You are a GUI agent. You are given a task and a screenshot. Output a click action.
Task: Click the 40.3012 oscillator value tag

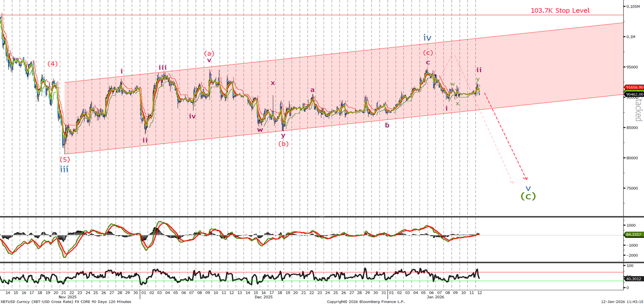coord(634,279)
